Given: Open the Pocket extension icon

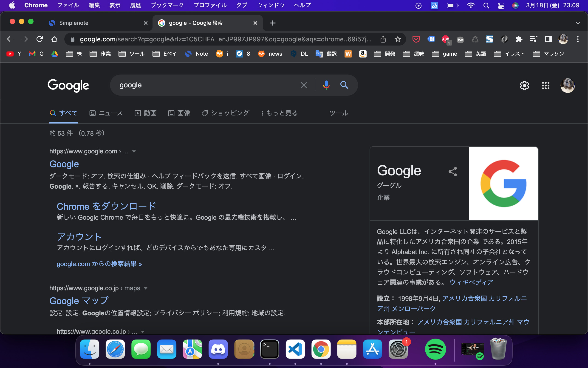Looking at the screenshot, I should (x=416, y=39).
